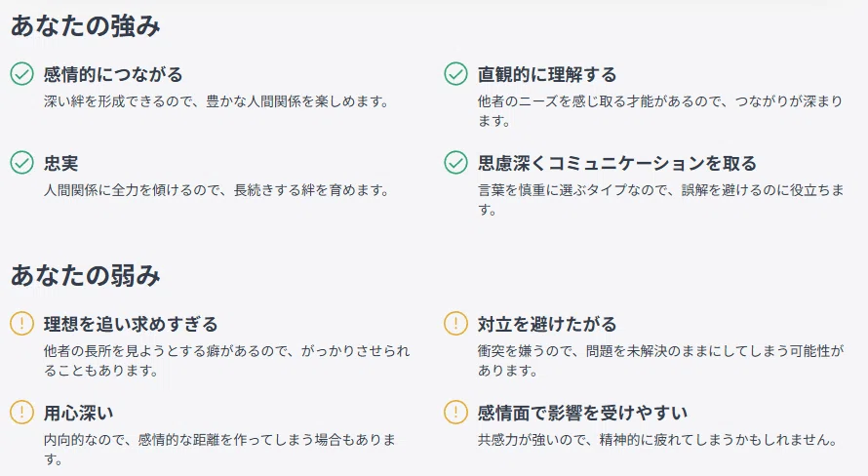Click the 理想を追い求めすぎる weakness title

click(131, 324)
